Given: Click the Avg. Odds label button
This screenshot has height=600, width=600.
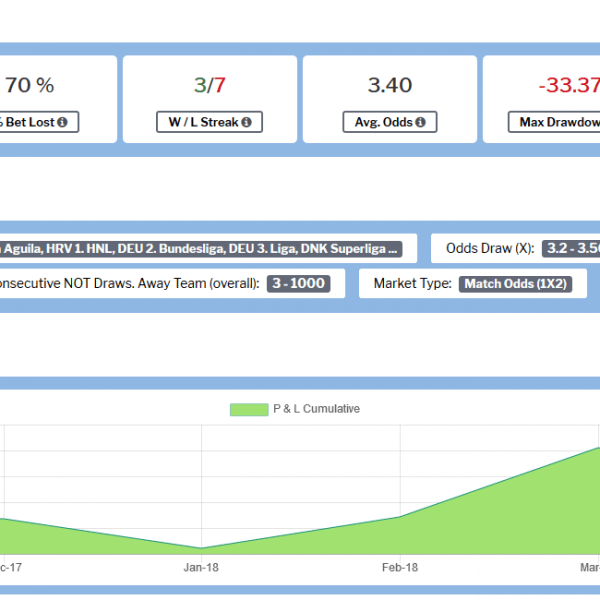Looking at the screenshot, I should pos(390,122).
